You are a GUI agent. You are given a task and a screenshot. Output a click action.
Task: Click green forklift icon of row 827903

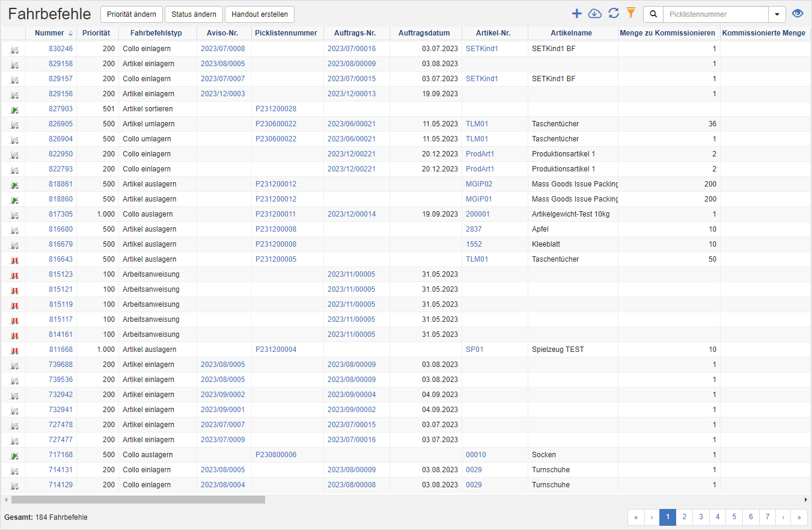click(14, 109)
